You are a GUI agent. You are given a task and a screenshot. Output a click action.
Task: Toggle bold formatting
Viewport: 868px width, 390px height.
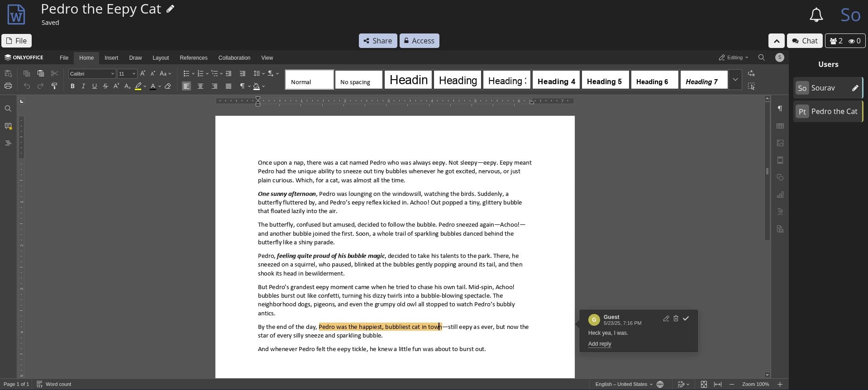click(x=72, y=86)
